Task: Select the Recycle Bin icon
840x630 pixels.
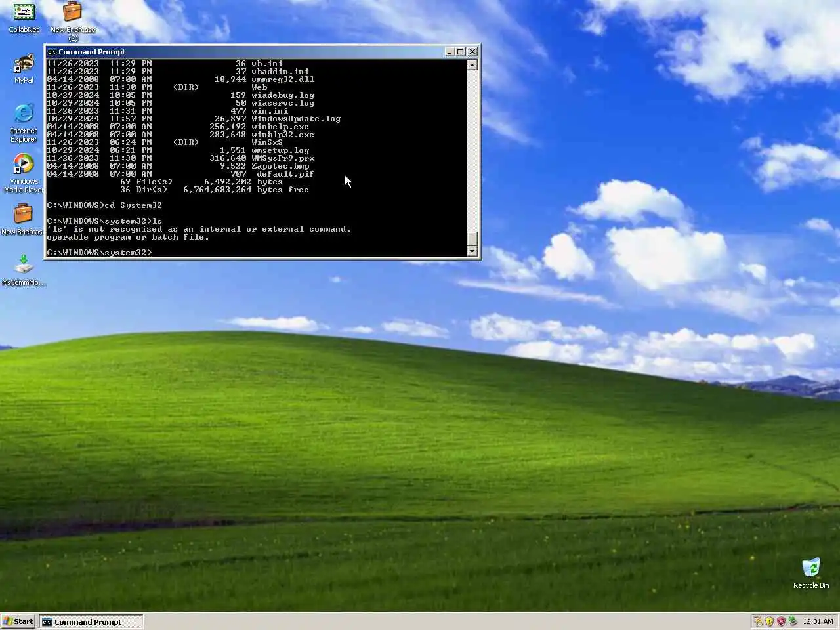Action: [x=810, y=573]
